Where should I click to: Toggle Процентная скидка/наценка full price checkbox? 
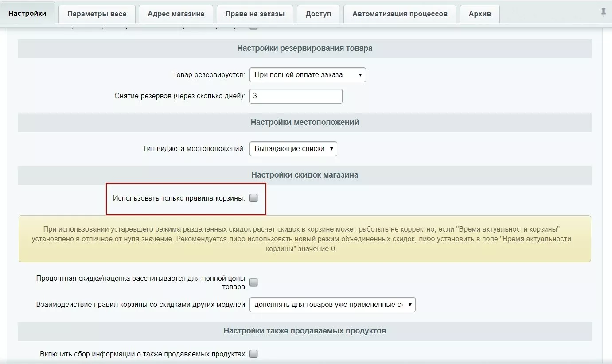click(x=253, y=282)
